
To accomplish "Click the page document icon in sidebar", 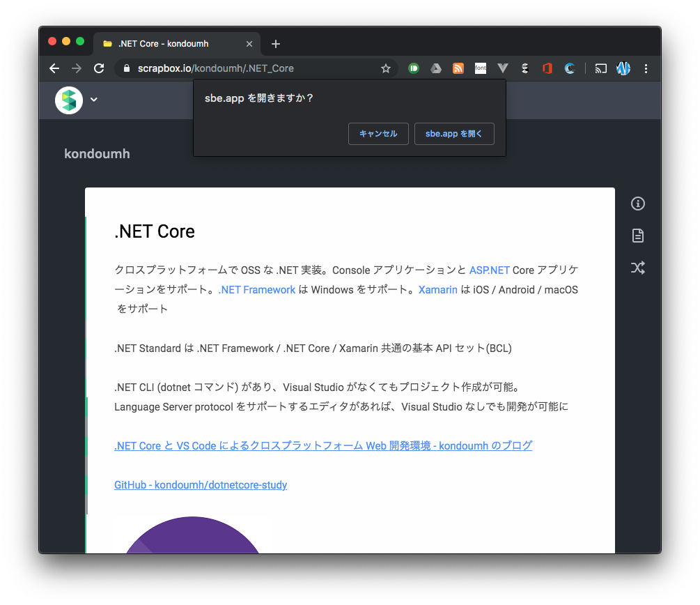I will pyautogui.click(x=638, y=236).
